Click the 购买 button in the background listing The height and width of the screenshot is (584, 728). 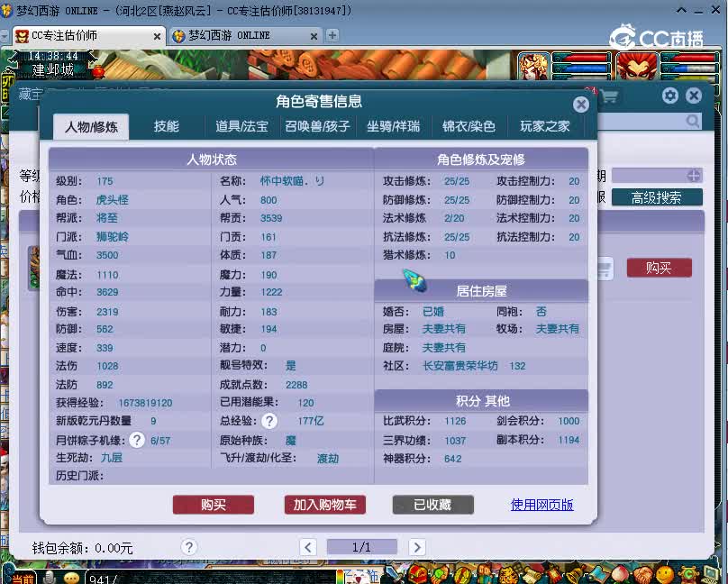click(659, 268)
